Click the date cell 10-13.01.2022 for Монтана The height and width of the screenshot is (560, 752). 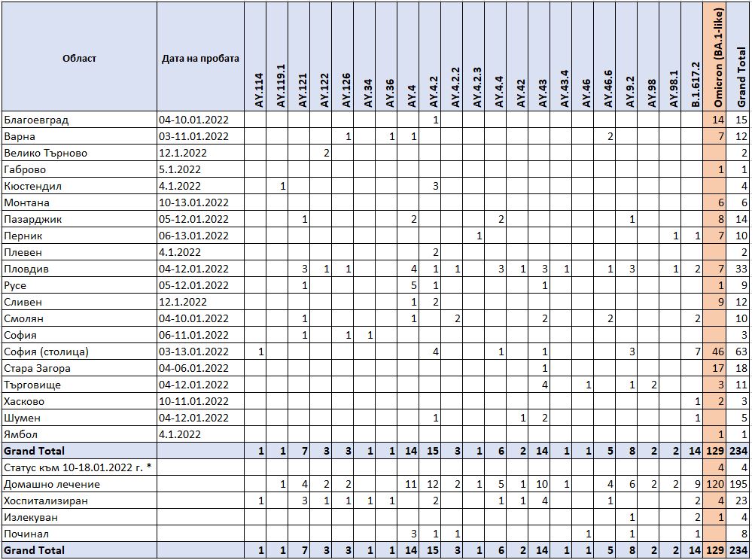point(193,202)
